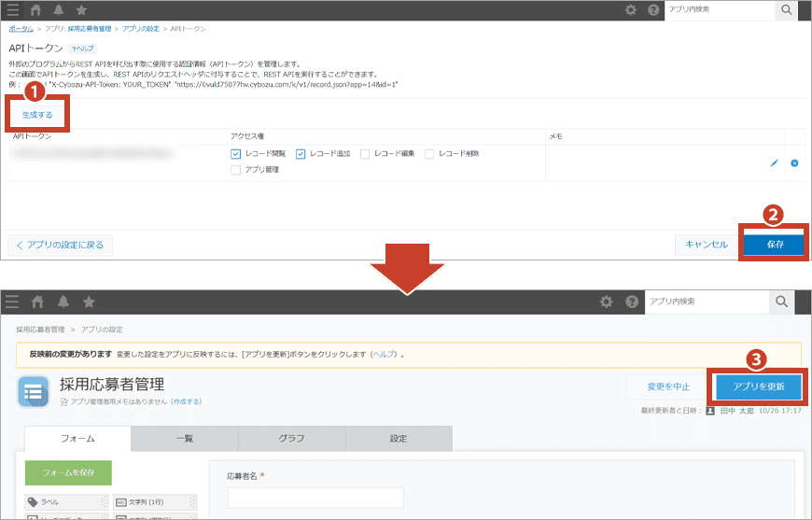The height and width of the screenshot is (520, 812).
Task: Click the green フォームを保存 button
Action: point(68,472)
